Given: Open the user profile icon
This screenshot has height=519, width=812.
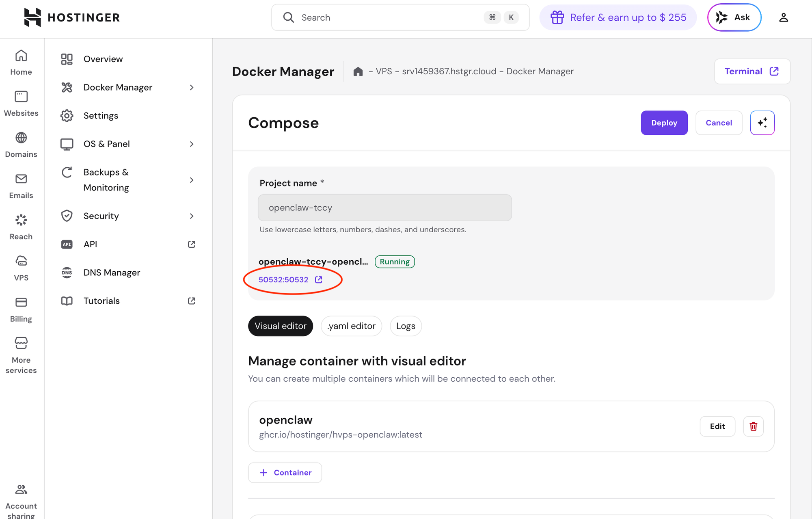Looking at the screenshot, I should (x=783, y=17).
